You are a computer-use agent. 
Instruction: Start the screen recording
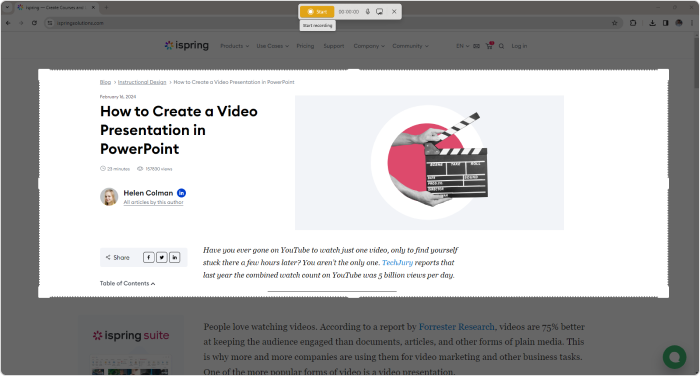317,12
